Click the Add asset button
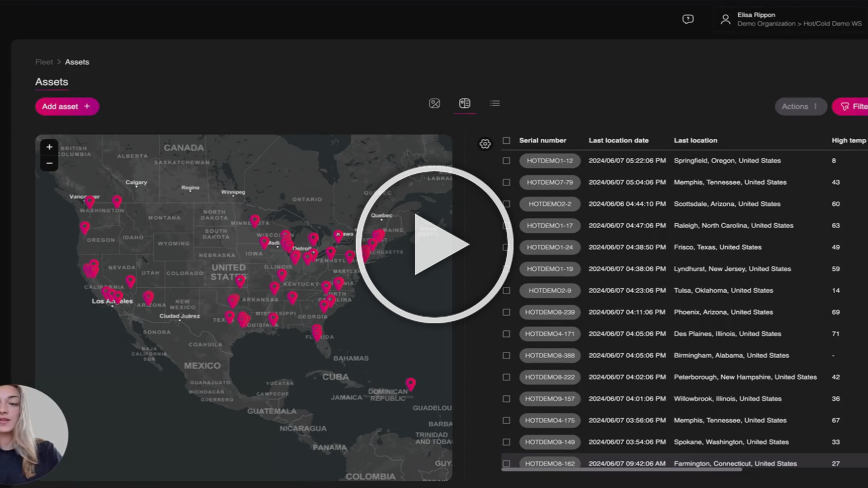Viewport: 868px width, 488px height. tap(67, 106)
